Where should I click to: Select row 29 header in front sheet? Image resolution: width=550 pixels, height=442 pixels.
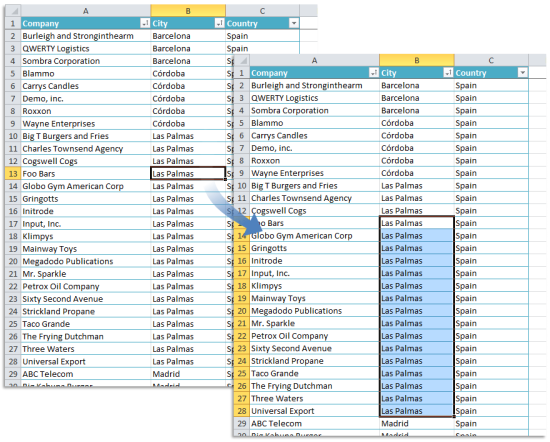242,424
